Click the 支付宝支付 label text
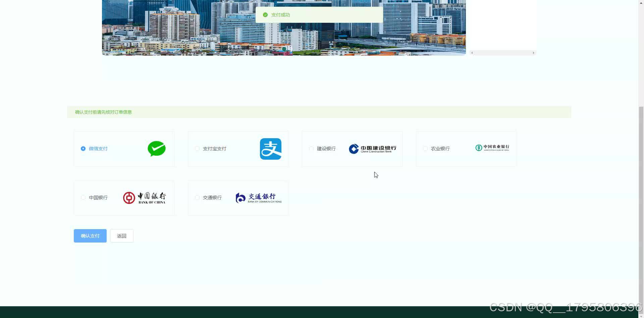This screenshot has height=318, width=644. 214,149
